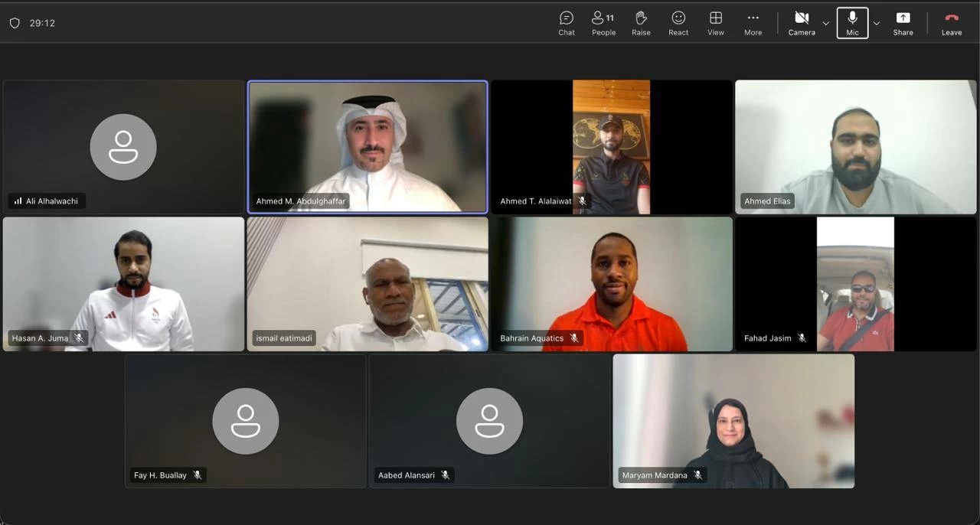
Task: Click muted mic icon beside Fahad Jasim
Action: [802, 338]
